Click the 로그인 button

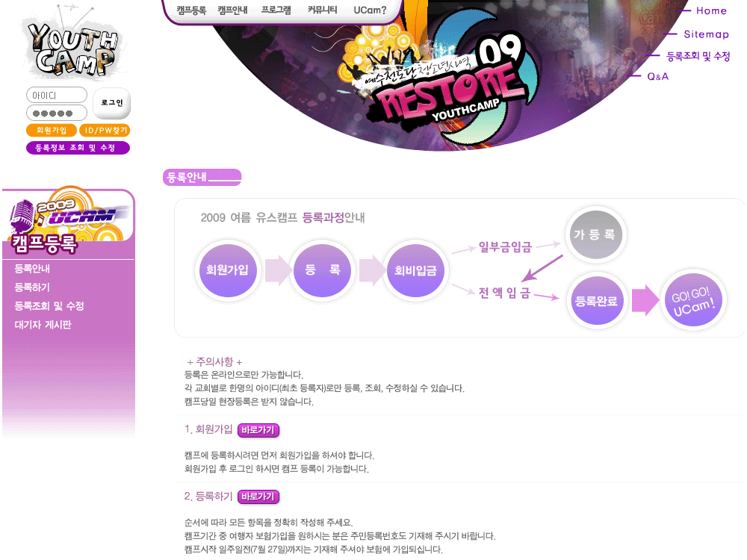[112, 103]
